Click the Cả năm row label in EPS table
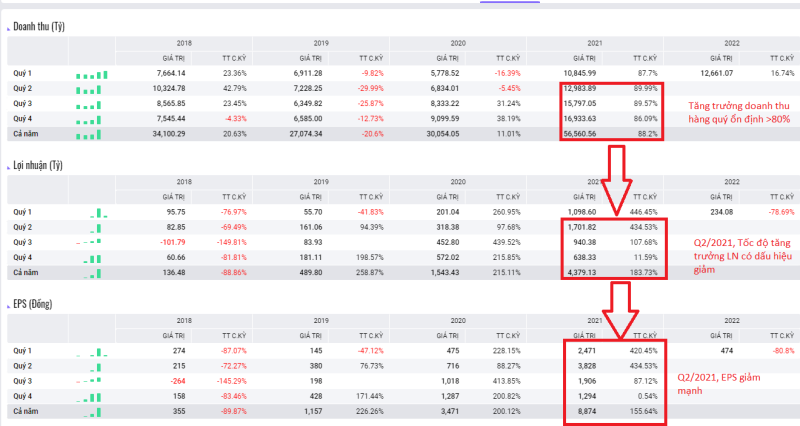This screenshot has width=800, height=426. (25, 411)
